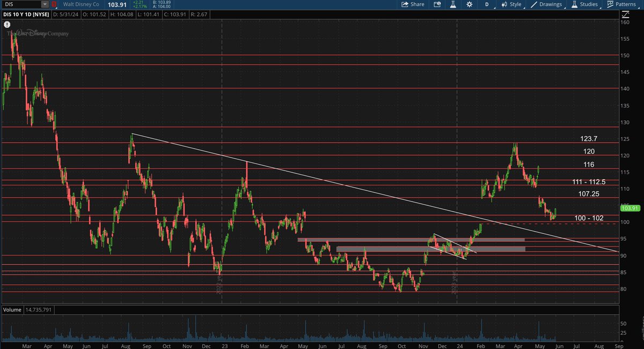Click the Share button
The image size is (644, 349).
tap(417, 4)
